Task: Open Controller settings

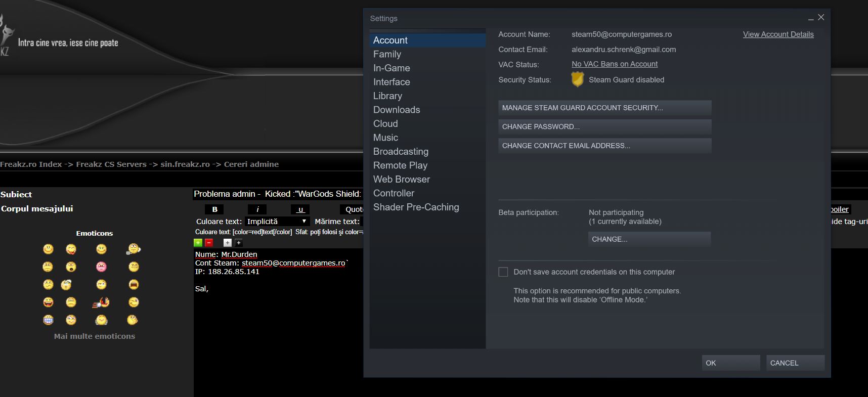Action: coord(427,193)
